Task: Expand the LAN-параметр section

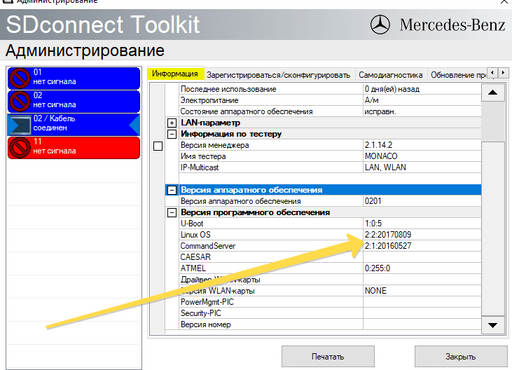Action: pos(172,123)
